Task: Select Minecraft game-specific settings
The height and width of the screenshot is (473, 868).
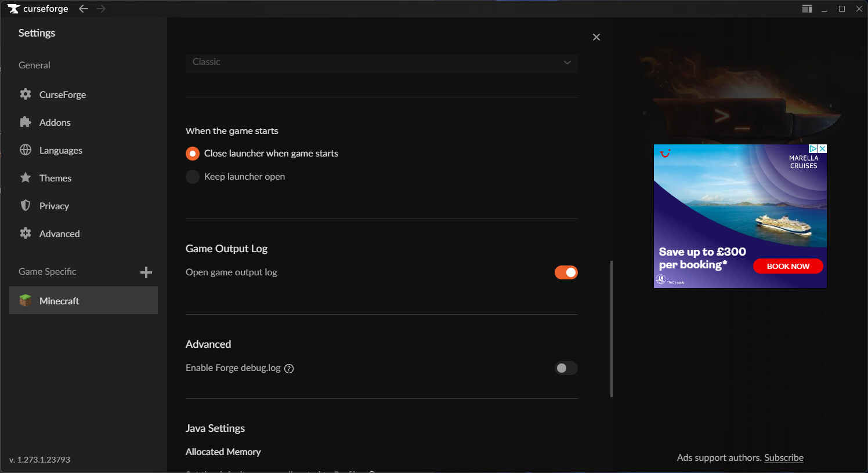Action: [84, 300]
